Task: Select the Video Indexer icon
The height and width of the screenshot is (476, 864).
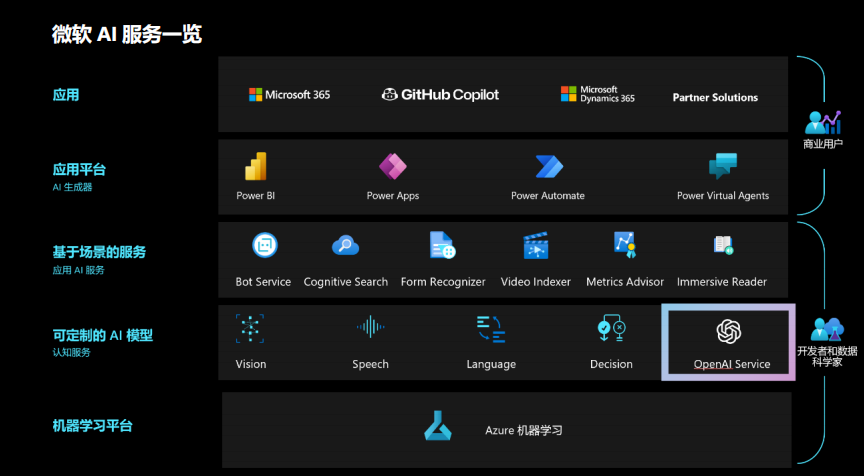Action: (536, 246)
